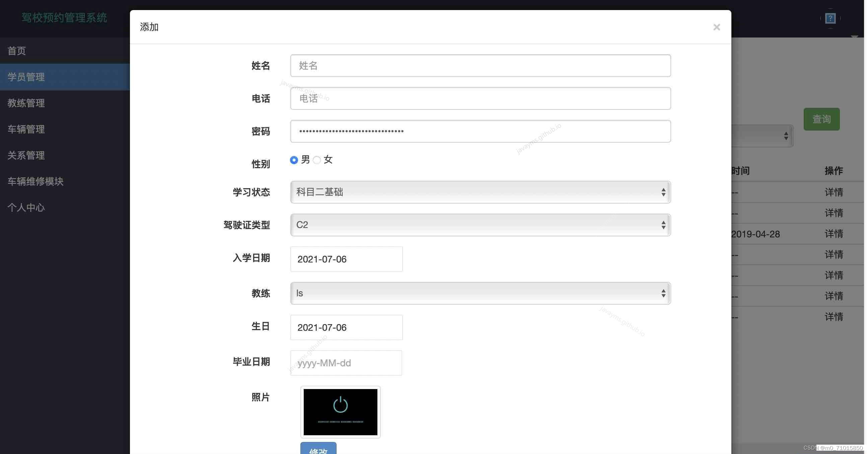Click the help question mark icon
Viewport: 868px width, 454px height.
[x=830, y=18]
